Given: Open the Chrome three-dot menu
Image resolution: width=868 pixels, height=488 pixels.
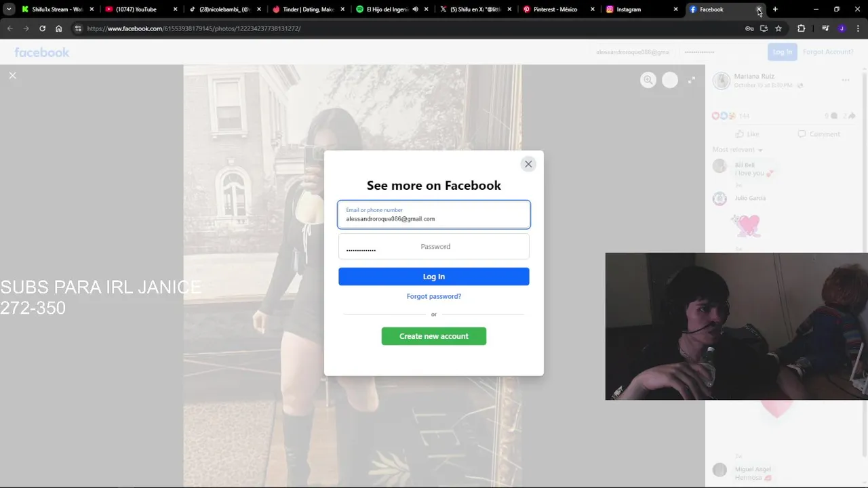Looking at the screenshot, I should 858,28.
